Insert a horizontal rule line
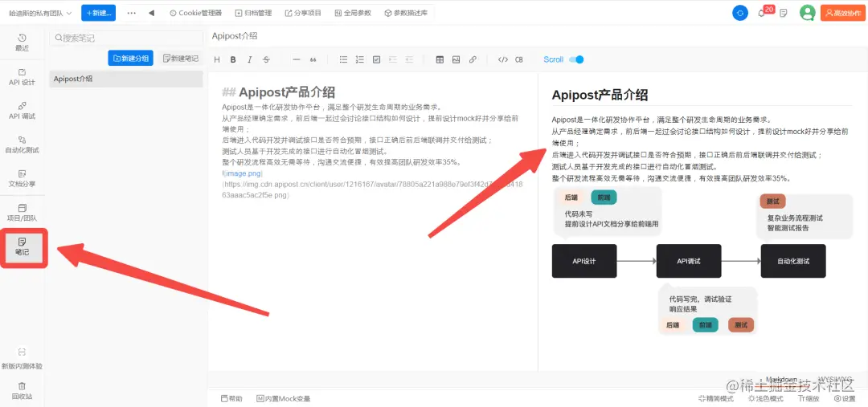 296,59
